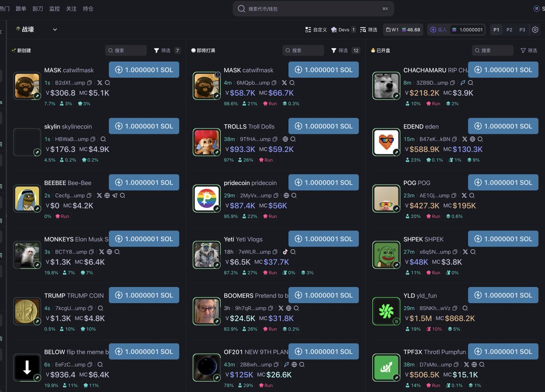
Task: Copy the BEEBEE contract address
Action: [90, 195]
